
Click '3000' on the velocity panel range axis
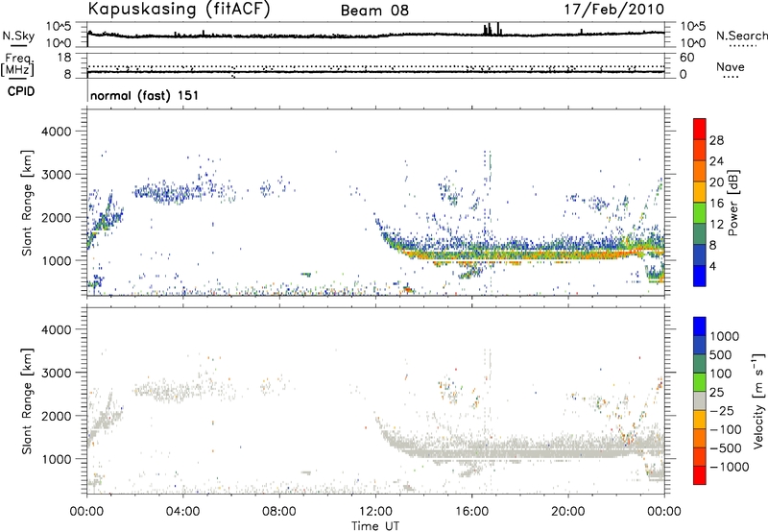[x=56, y=373]
